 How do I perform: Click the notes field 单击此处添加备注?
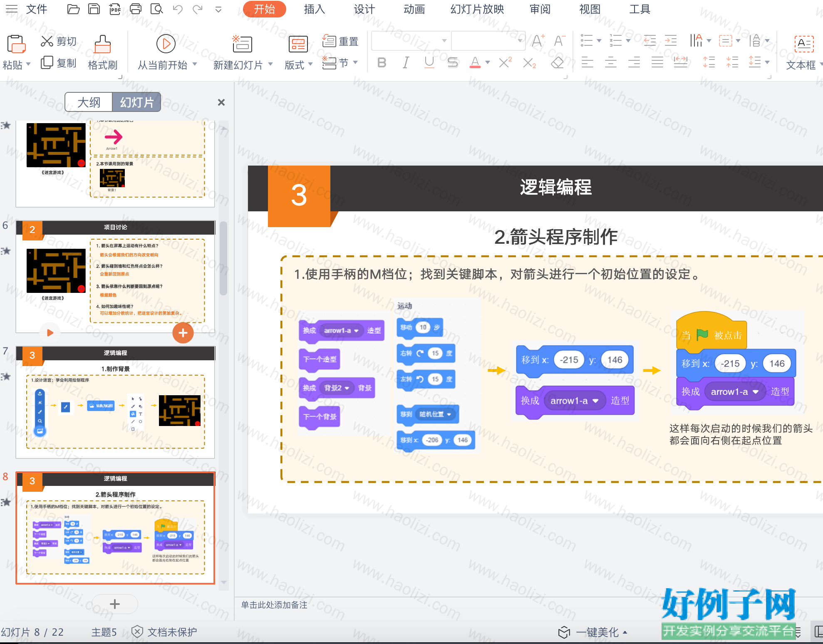(274, 605)
